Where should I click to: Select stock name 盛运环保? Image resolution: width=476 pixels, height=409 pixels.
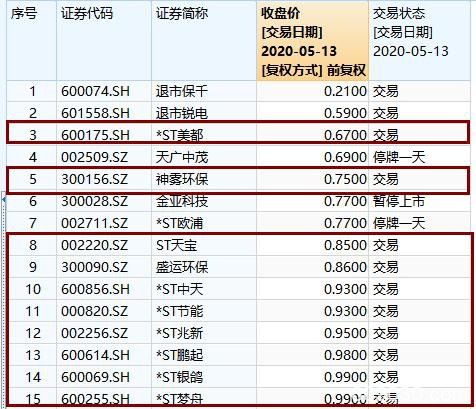(182, 267)
